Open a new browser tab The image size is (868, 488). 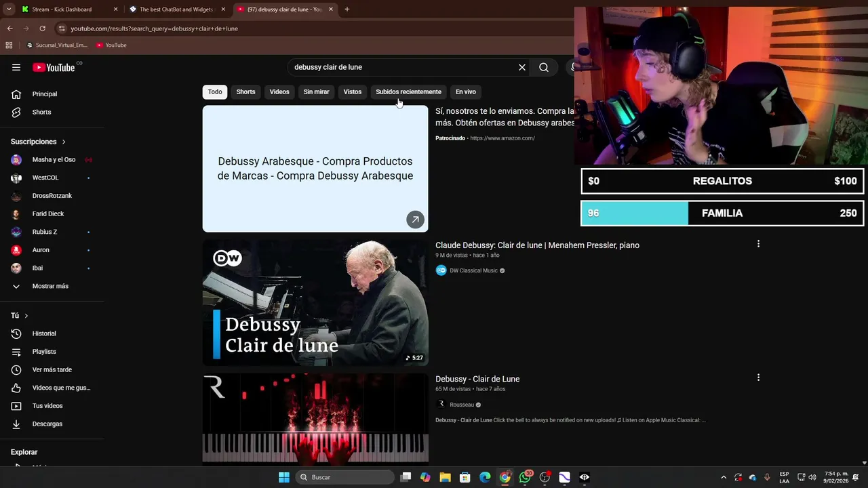[x=347, y=9]
